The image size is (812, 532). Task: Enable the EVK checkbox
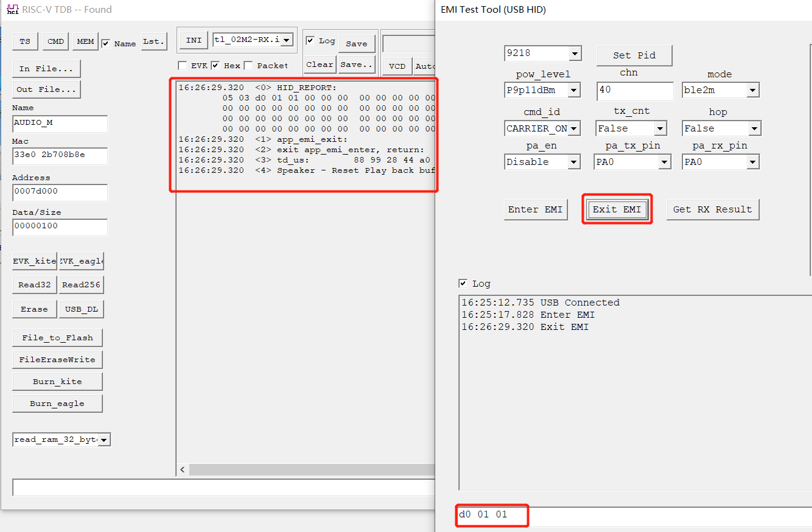tap(183, 65)
